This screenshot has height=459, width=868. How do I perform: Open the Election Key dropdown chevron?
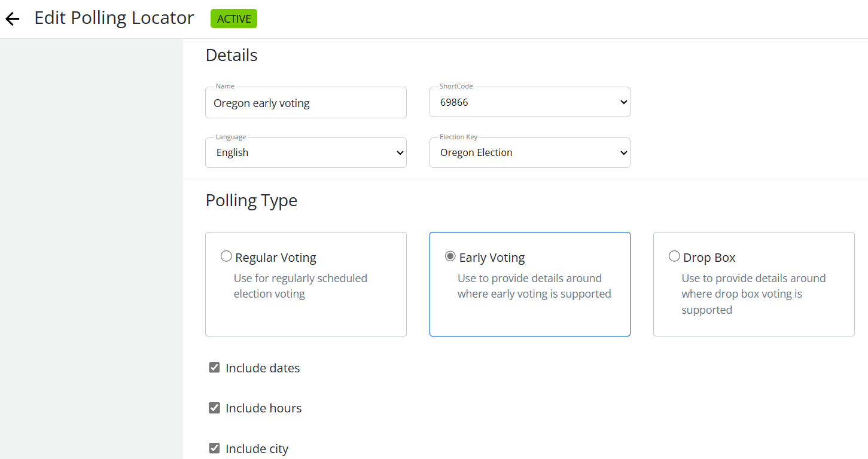click(x=623, y=152)
